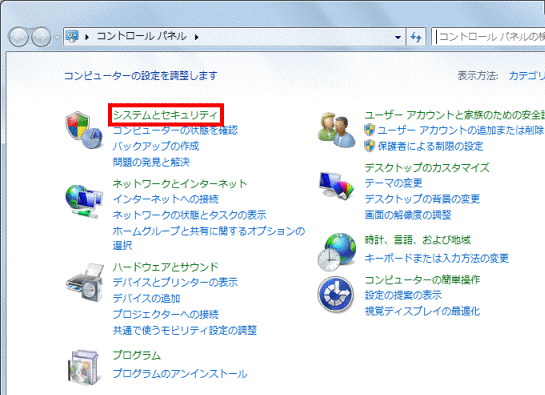Image resolution: width=545 pixels, height=395 pixels.
Task: Open ハードウェアとサウンド category
Action: (x=165, y=267)
